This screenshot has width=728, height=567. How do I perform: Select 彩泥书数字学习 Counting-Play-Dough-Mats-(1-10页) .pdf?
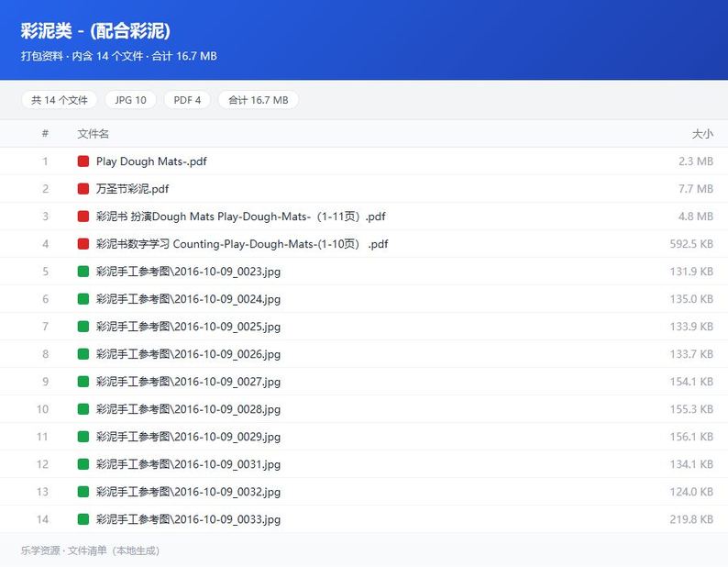point(242,243)
